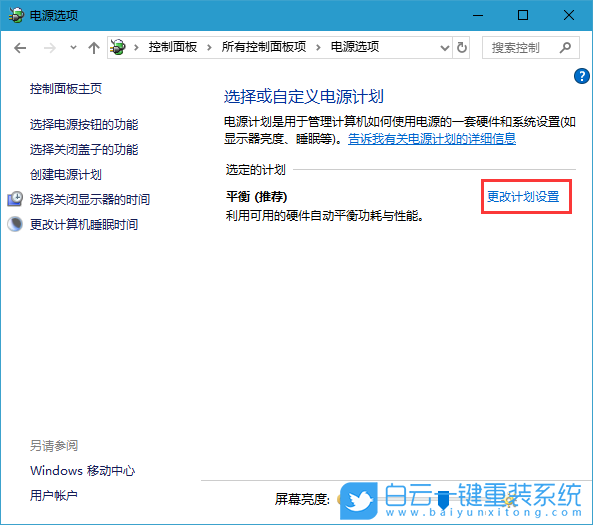Select the 电源选项 breadcrumb
This screenshot has height=525, width=593.
coord(355,47)
